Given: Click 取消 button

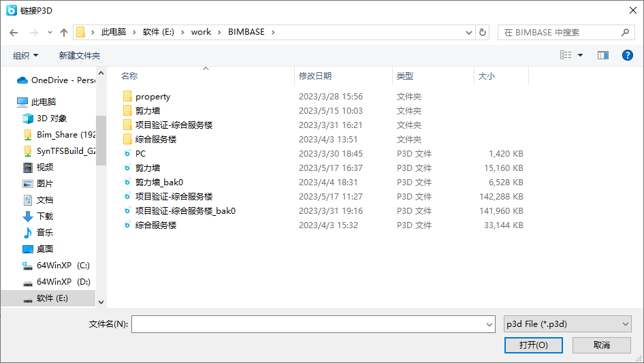Looking at the screenshot, I should [601, 345].
